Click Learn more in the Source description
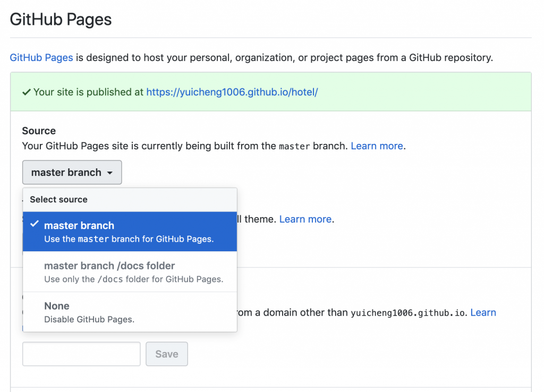 pos(377,146)
